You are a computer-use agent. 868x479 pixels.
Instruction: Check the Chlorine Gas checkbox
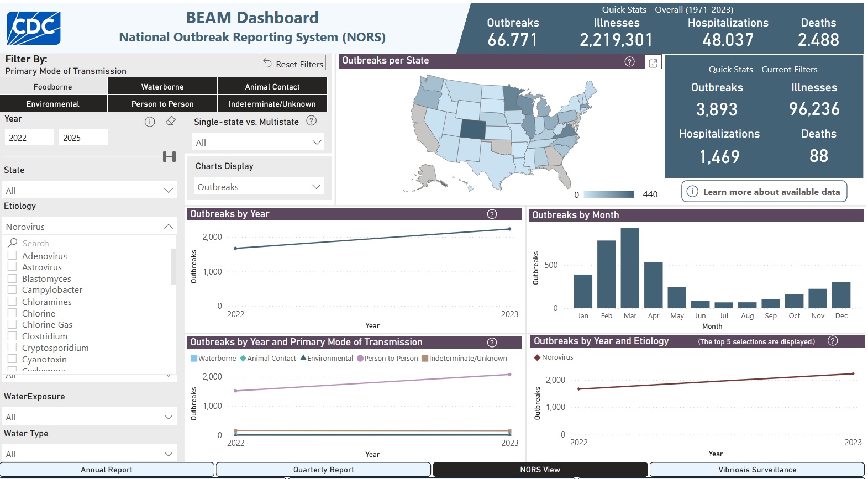point(12,324)
